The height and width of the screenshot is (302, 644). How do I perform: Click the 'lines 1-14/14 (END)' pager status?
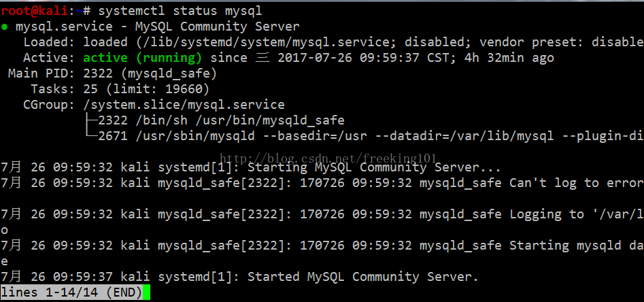click(71, 292)
